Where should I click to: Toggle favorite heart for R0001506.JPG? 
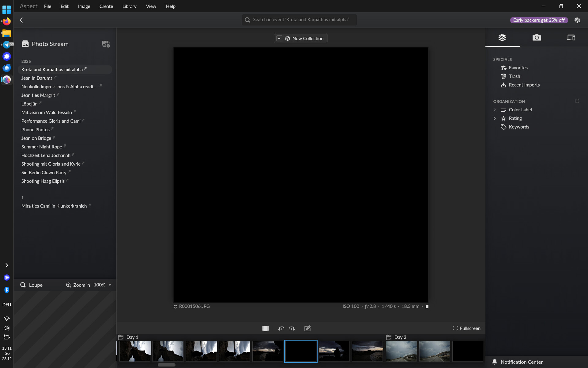tap(175, 307)
